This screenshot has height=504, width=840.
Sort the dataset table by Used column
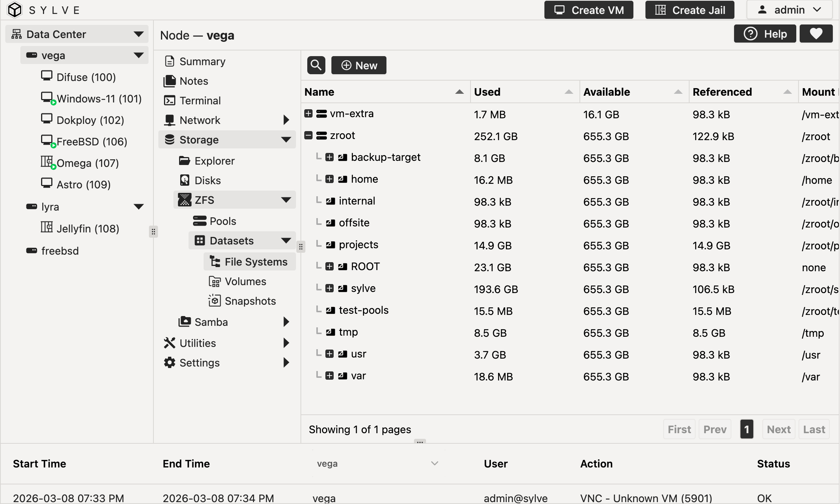(487, 92)
